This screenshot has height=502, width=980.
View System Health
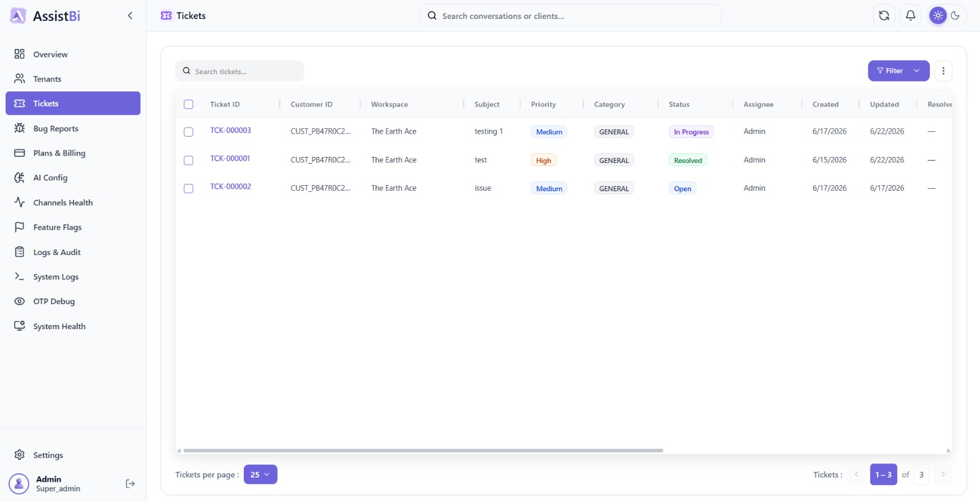[x=73, y=326]
